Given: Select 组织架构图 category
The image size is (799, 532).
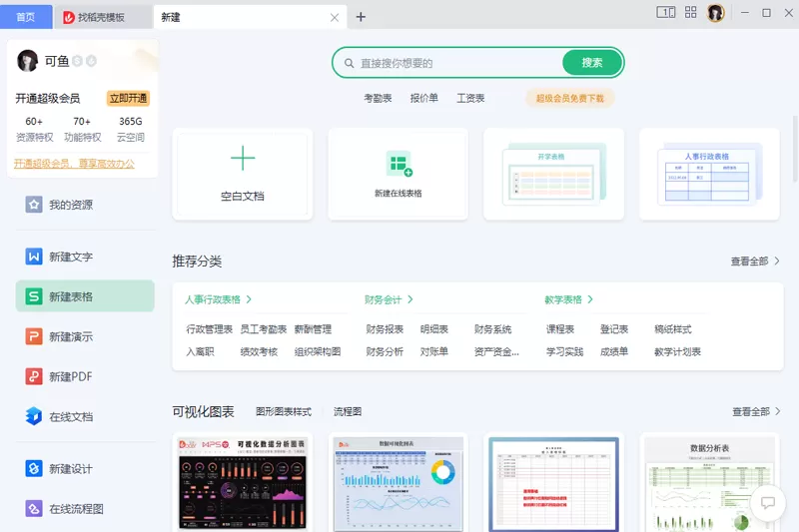Looking at the screenshot, I should (318, 351).
